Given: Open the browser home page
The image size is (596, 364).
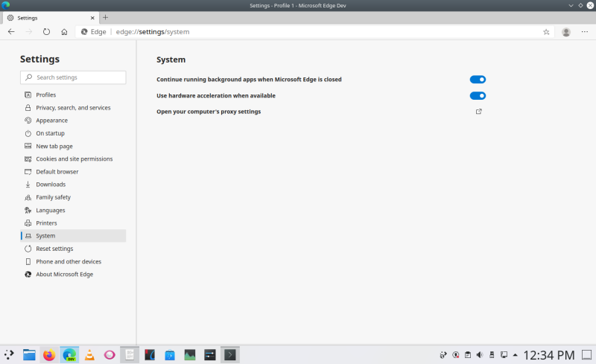Looking at the screenshot, I should pyautogui.click(x=64, y=32).
